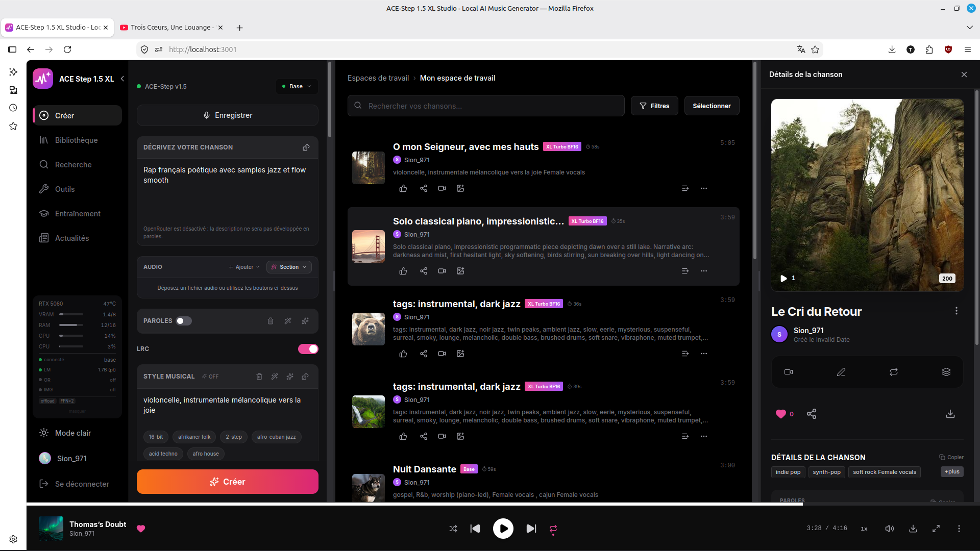Delete lyrics trash icon in PAROLES
Image resolution: width=980 pixels, height=551 pixels.
[x=271, y=321]
